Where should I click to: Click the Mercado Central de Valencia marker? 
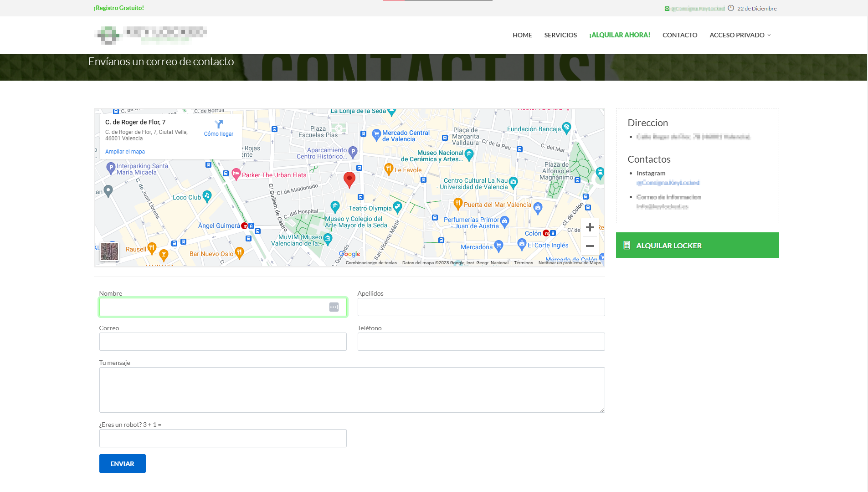(376, 134)
